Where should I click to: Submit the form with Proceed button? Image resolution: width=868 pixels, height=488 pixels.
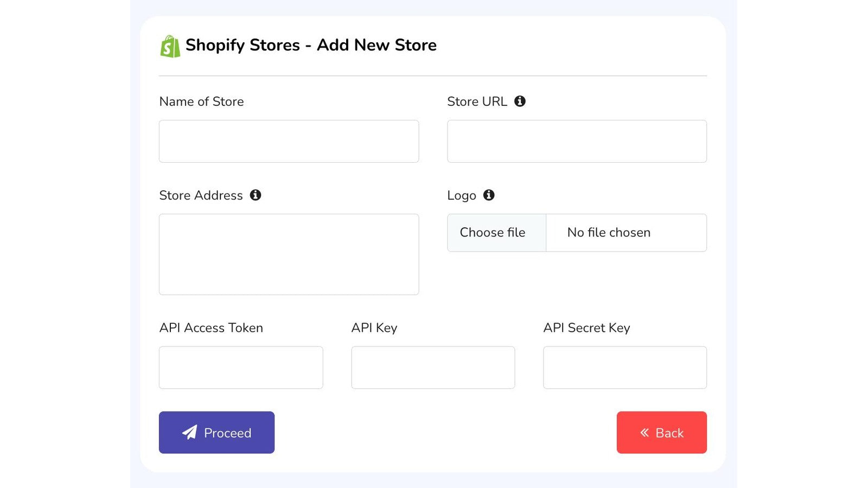pos(216,432)
